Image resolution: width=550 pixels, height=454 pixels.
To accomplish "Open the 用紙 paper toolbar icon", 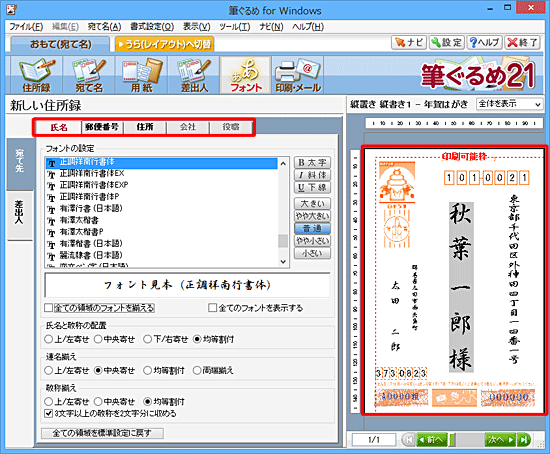I will [141, 75].
